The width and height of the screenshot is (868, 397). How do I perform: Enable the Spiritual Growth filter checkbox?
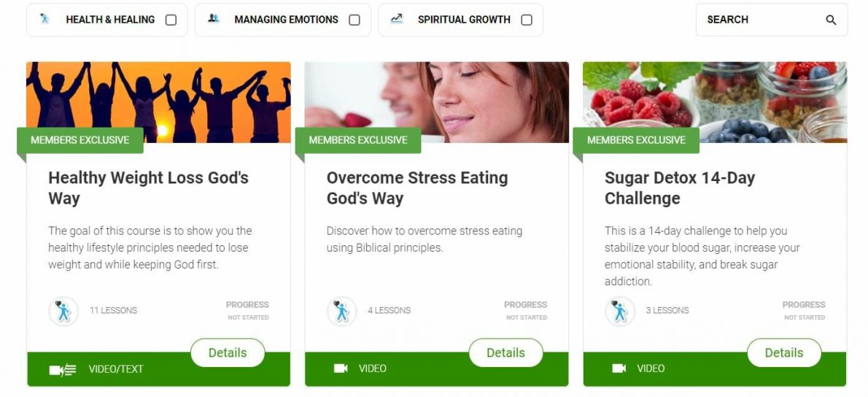(527, 20)
